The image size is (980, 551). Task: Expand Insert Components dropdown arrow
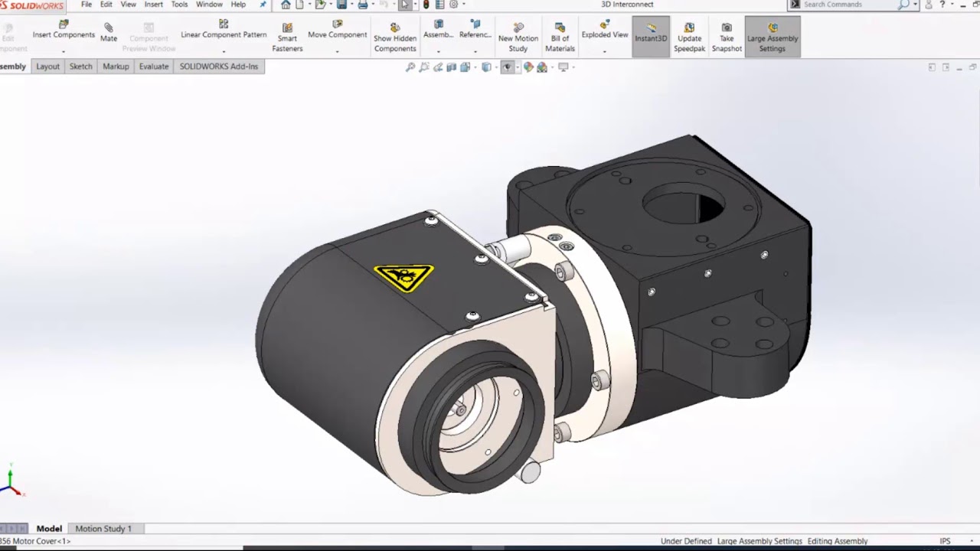(64, 51)
